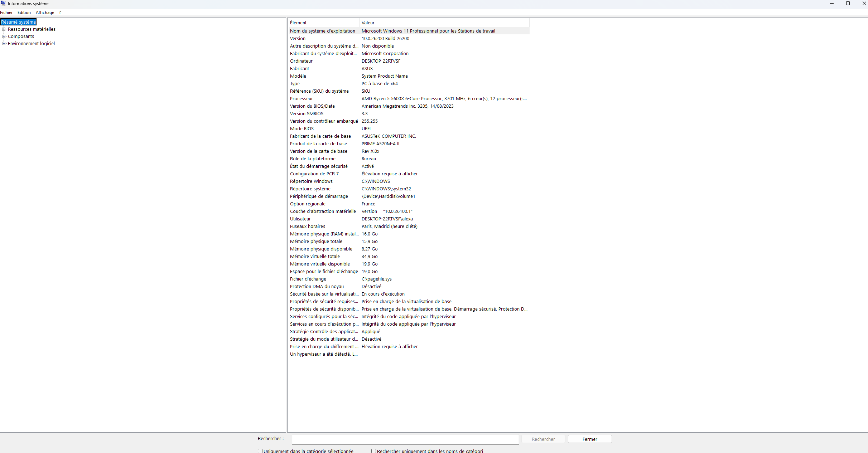Screen dimensions: 868x453
Task: Select the Processeur AMD Ryzen row
Action: click(409, 99)
